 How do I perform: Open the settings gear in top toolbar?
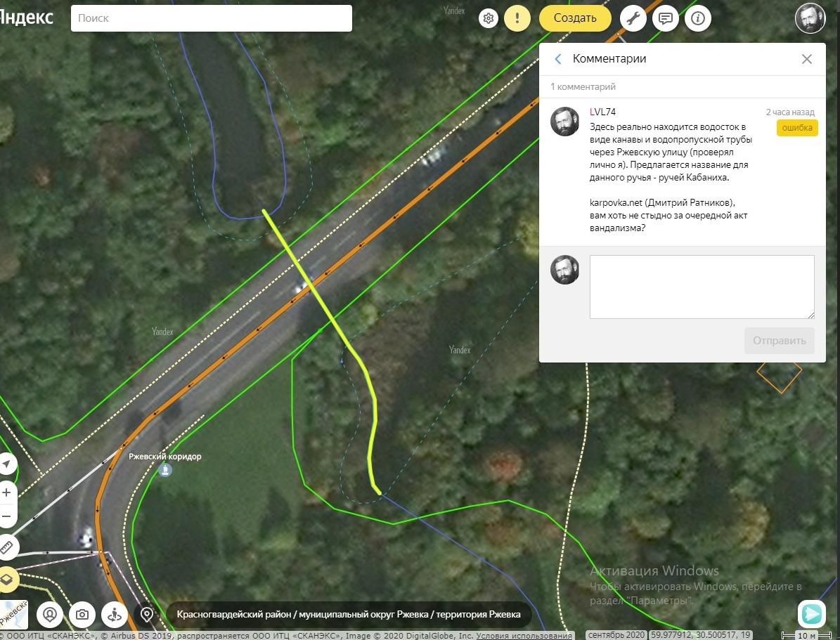489,18
